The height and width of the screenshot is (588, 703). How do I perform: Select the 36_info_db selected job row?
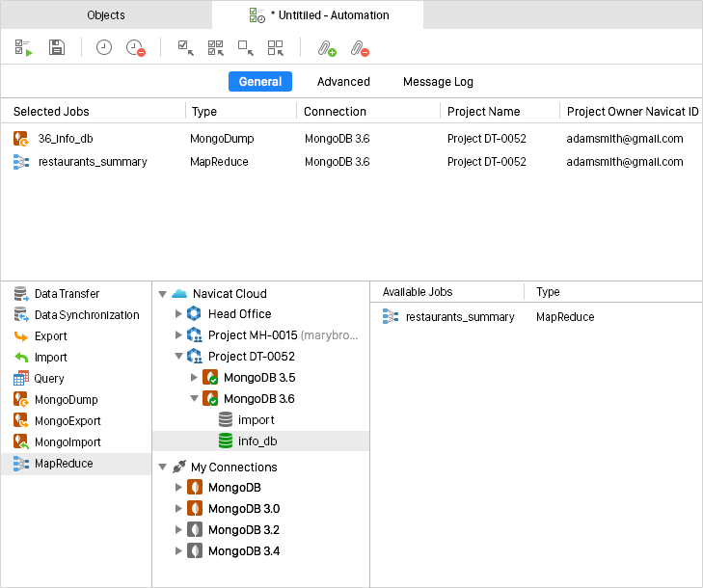[x=351, y=139]
